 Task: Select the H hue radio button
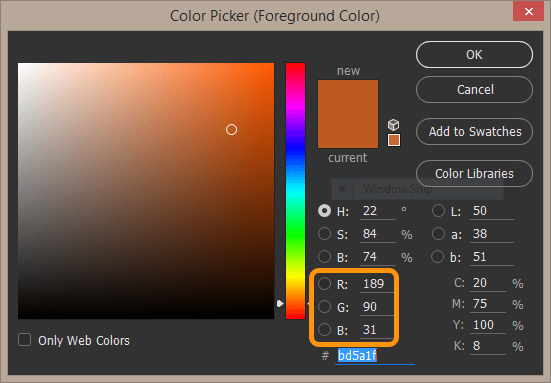pos(324,211)
